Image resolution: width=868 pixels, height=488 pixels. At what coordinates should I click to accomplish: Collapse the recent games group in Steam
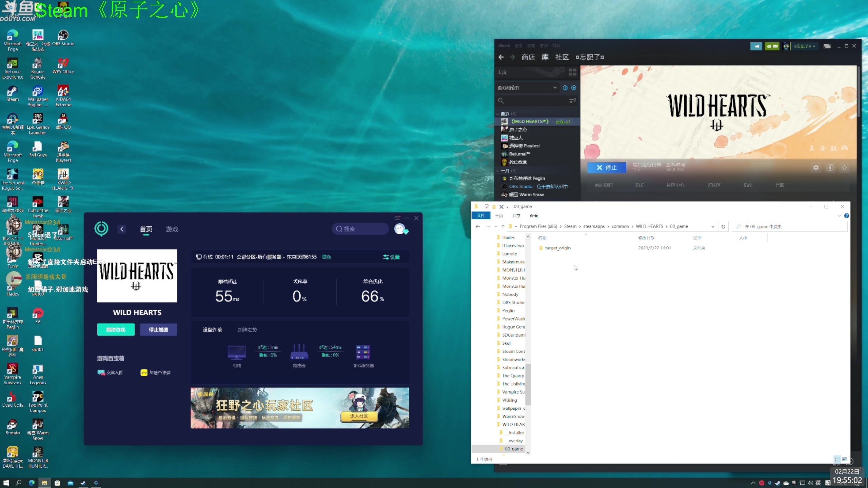497,114
